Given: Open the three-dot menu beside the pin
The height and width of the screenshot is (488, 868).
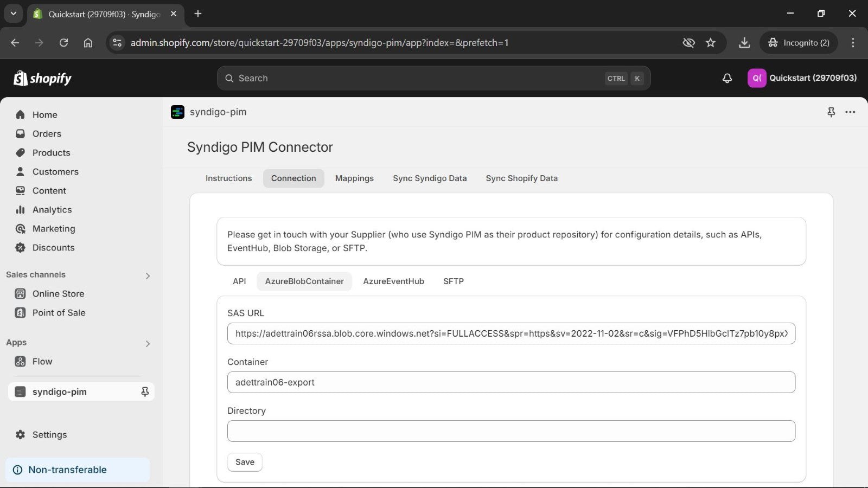Looking at the screenshot, I should click(850, 112).
